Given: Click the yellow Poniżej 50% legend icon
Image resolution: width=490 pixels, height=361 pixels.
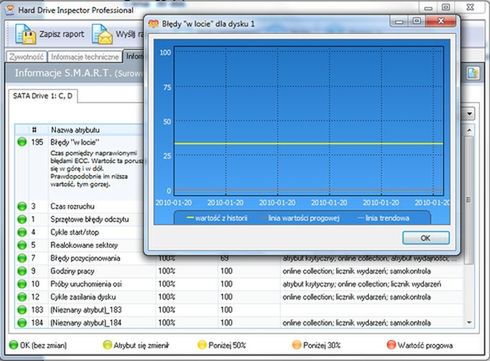Looking at the screenshot, I should (202, 345).
